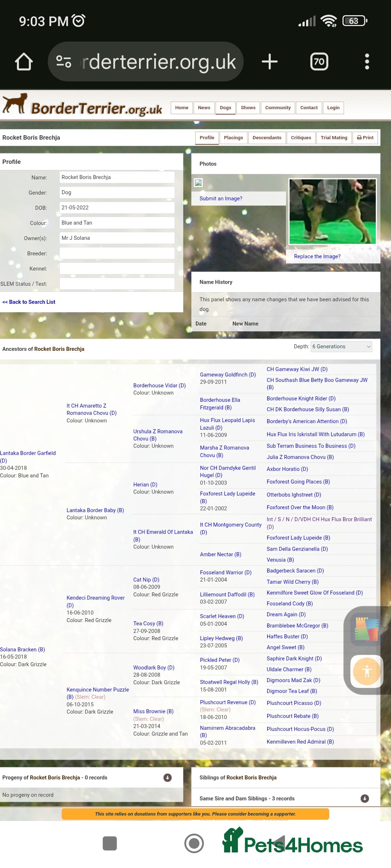
Task: Expand Same Sire and Dam Siblings section
Action: coord(365,799)
